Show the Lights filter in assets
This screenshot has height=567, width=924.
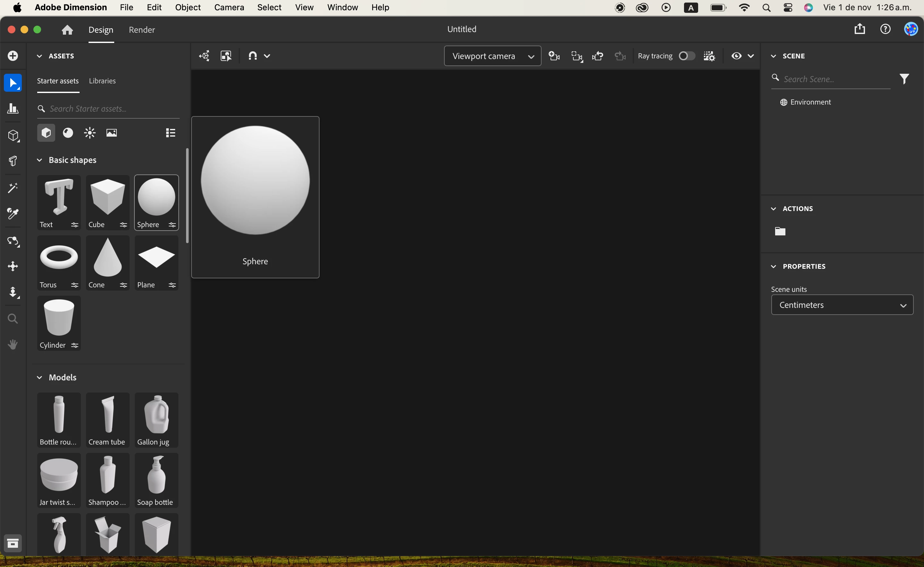[x=90, y=133]
